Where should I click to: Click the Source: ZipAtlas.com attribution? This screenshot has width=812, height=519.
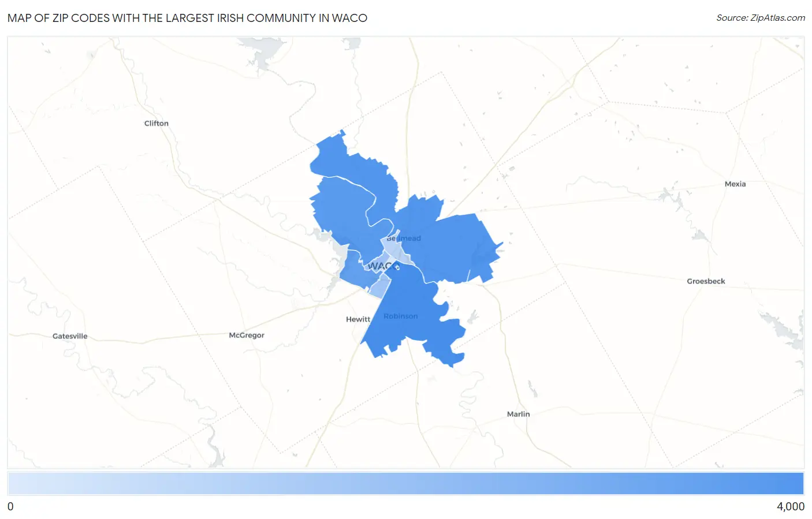coord(761,18)
